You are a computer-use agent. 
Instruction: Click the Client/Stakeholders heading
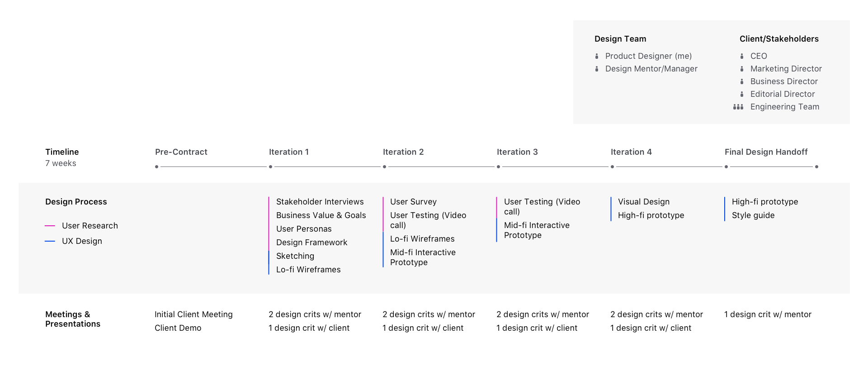[779, 39]
